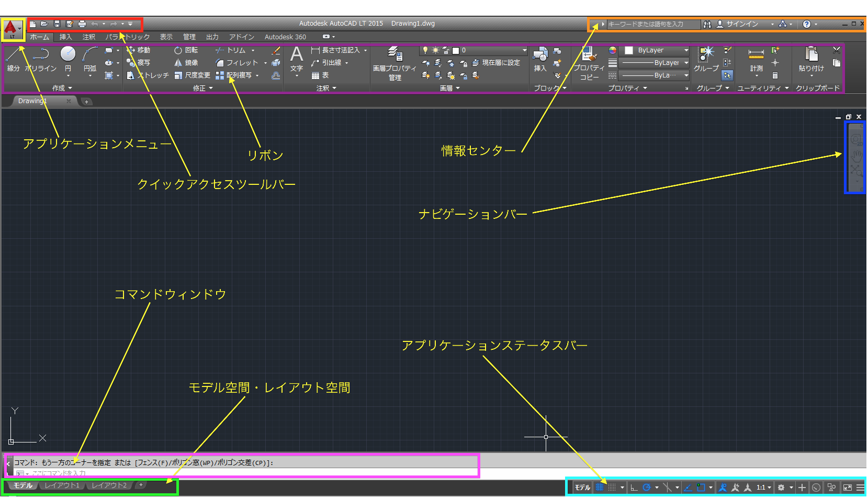Viewport: 868px width, 498px height.
Task: Insert a Table (表) from annotation panel
Action: (x=320, y=75)
